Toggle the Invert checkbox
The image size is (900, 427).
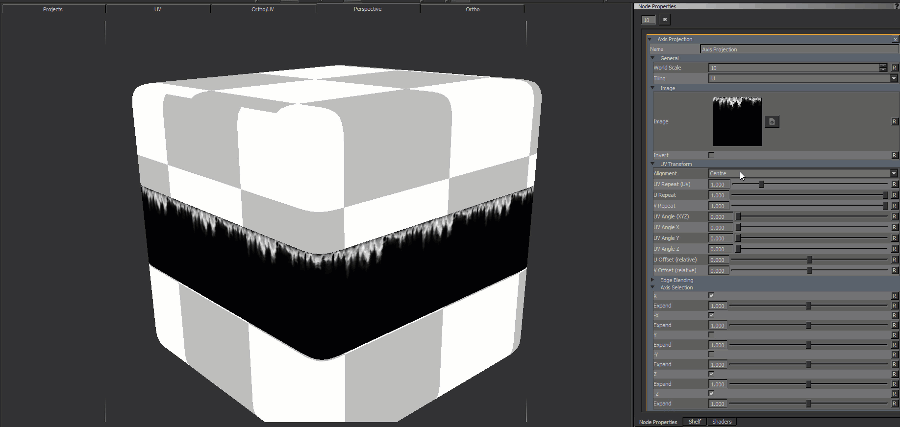pos(711,155)
